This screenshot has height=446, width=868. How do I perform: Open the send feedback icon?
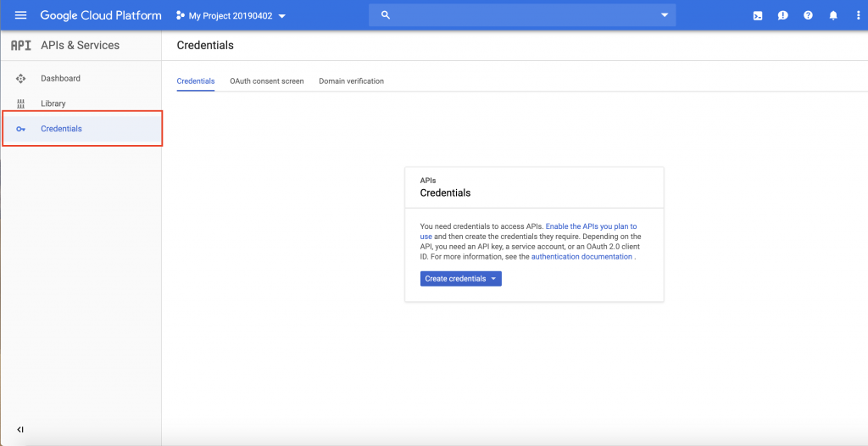tap(782, 15)
